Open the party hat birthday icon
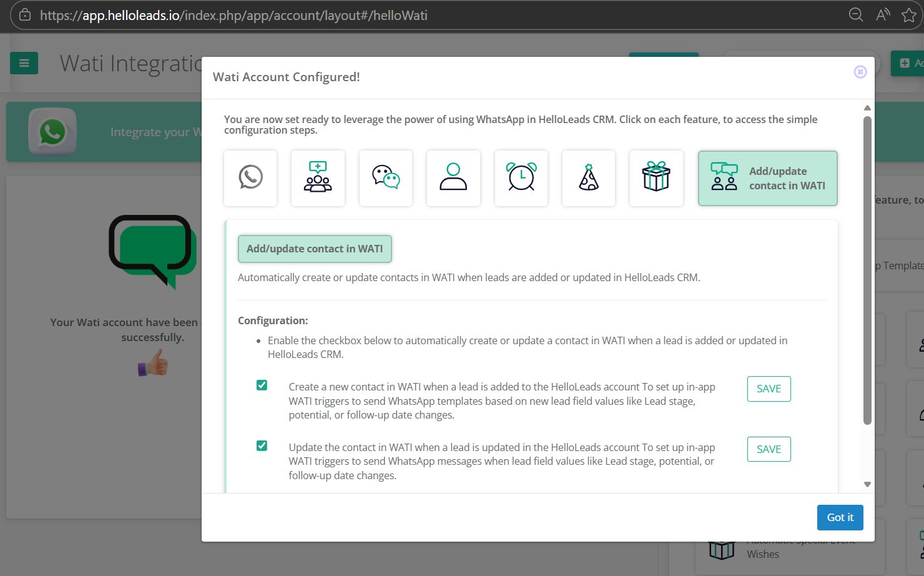 589,178
